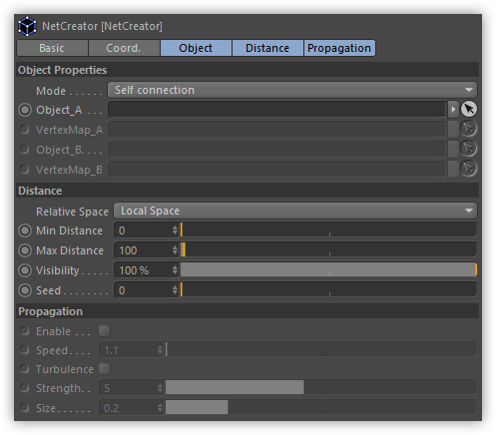
Task: Click the keyframe circle for Seed
Action: (x=25, y=290)
